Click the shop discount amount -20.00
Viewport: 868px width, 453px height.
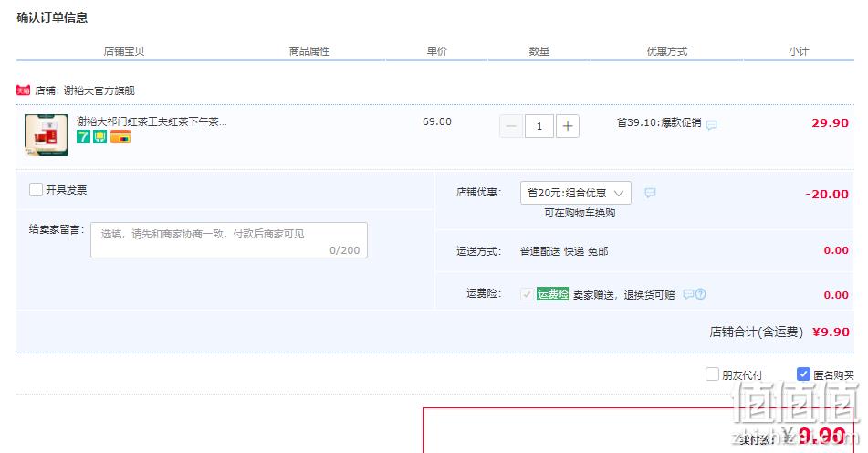(x=827, y=194)
